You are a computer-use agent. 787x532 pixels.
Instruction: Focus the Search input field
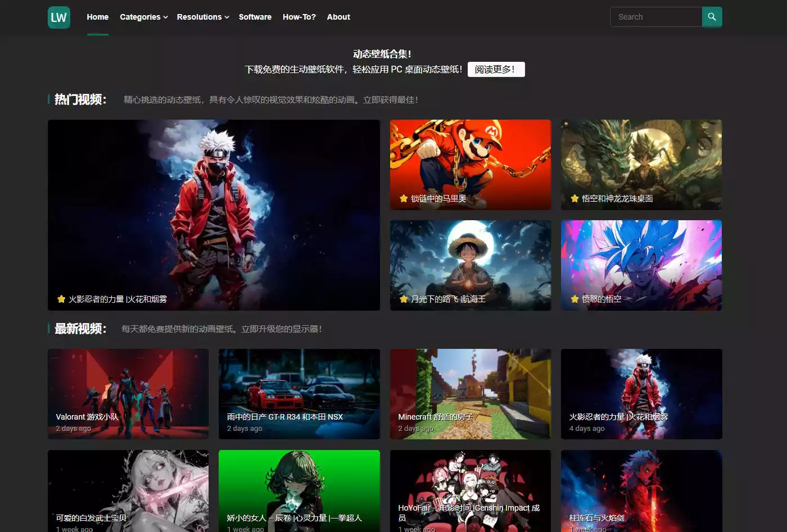pos(656,17)
